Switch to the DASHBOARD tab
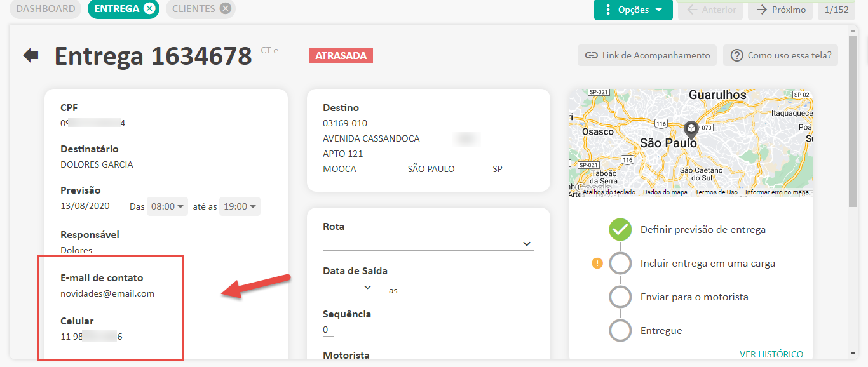 [45, 9]
